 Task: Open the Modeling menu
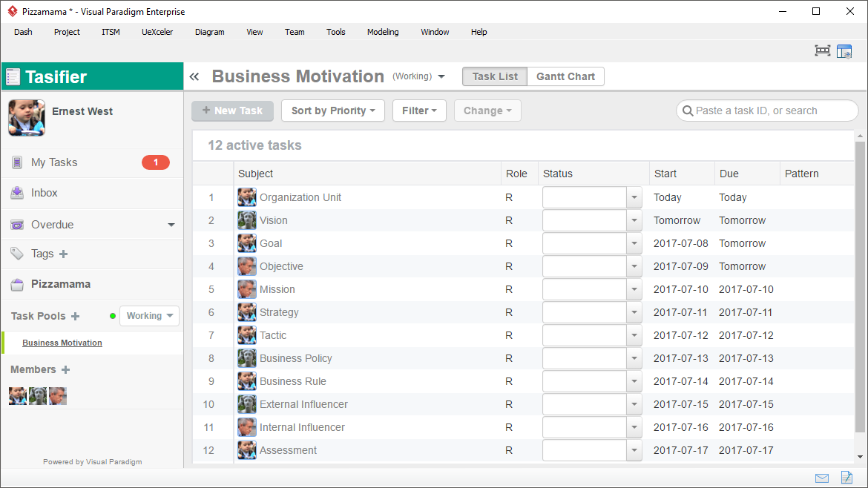pyautogui.click(x=383, y=32)
